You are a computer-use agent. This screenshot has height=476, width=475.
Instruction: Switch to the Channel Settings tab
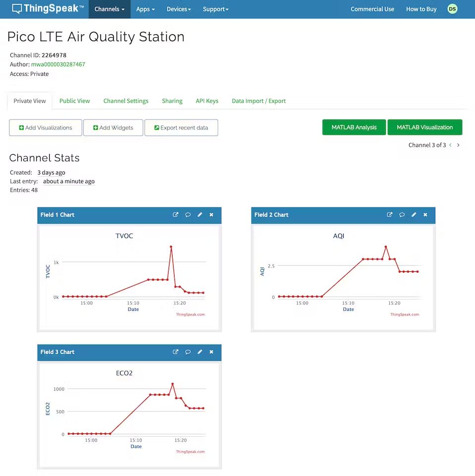click(125, 101)
